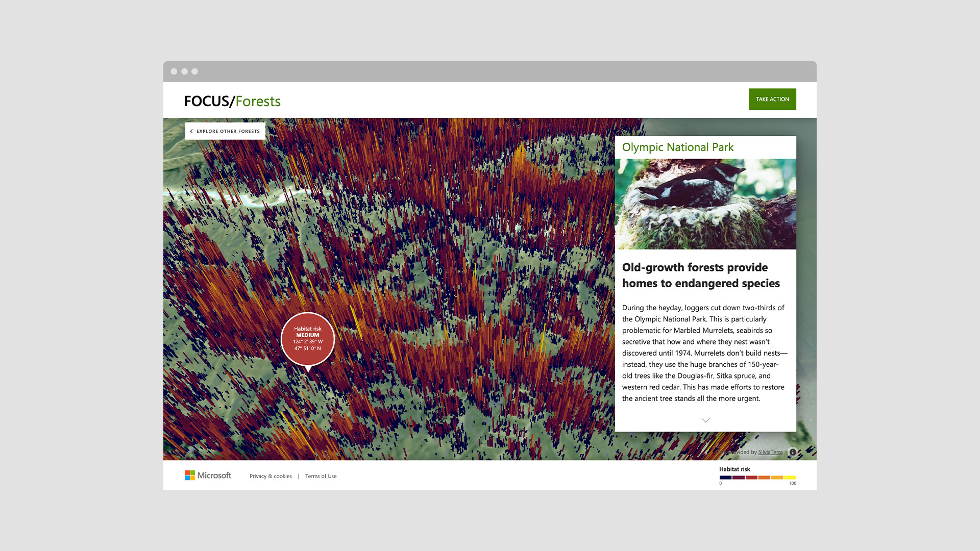
Task: Click the third browser window dot
Action: click(194, 71)
